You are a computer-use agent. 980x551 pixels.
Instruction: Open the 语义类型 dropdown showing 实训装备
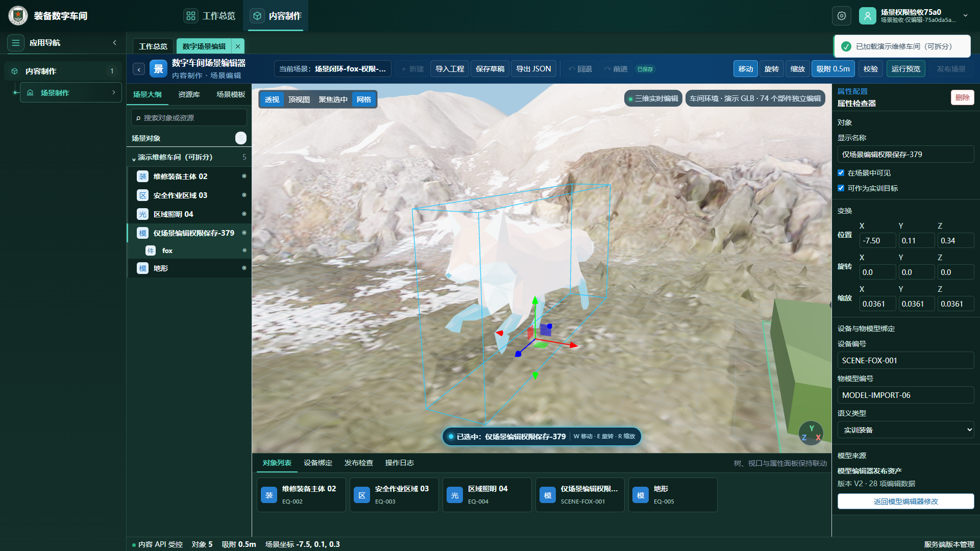click(x=905, y=430)
